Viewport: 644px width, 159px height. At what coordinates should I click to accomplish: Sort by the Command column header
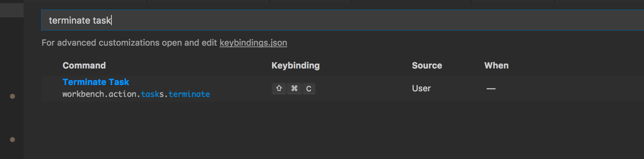pos(84,66)
